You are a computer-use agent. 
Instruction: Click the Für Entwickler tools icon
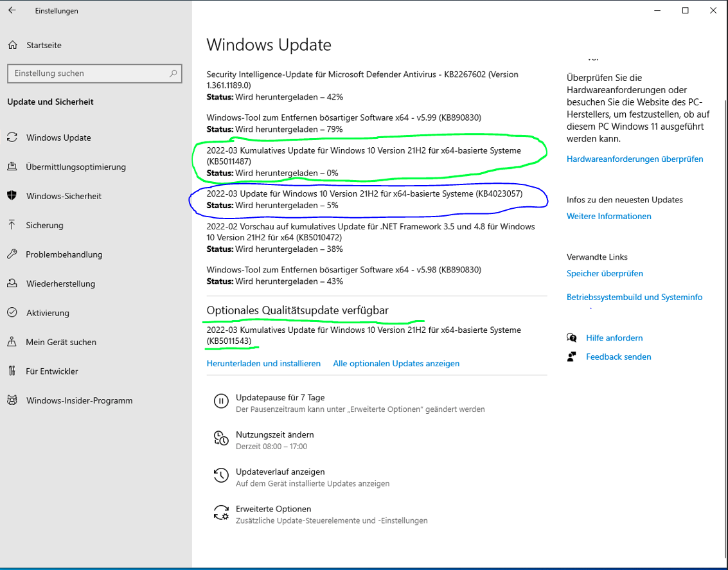click(12, 371)
